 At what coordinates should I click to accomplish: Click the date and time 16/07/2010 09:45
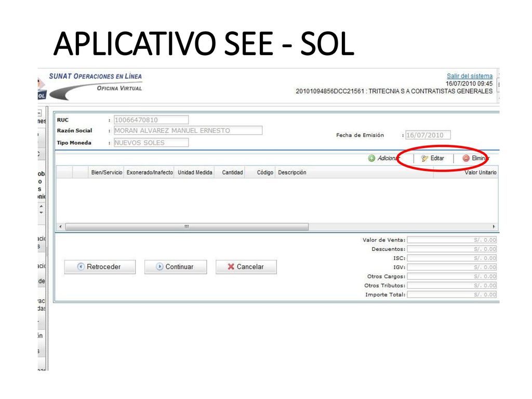pos(469,84)
